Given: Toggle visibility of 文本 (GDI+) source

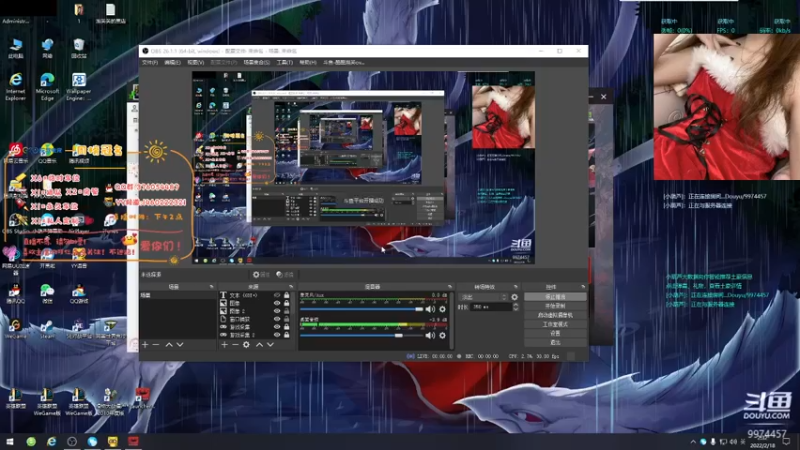Looking at the screenshot, I should (277, 295).
